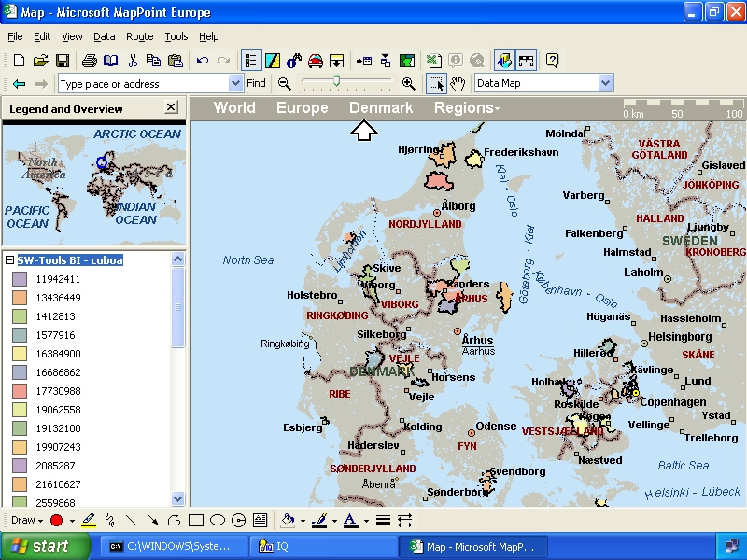This screenshot has width=747, height=560.
Task: Open the Edit menu
Action: (42, 36)
